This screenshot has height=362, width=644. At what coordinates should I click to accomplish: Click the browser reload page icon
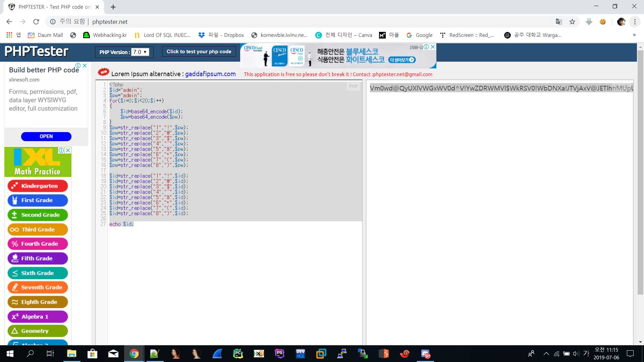pyautogui.click(x=36, y=22)
